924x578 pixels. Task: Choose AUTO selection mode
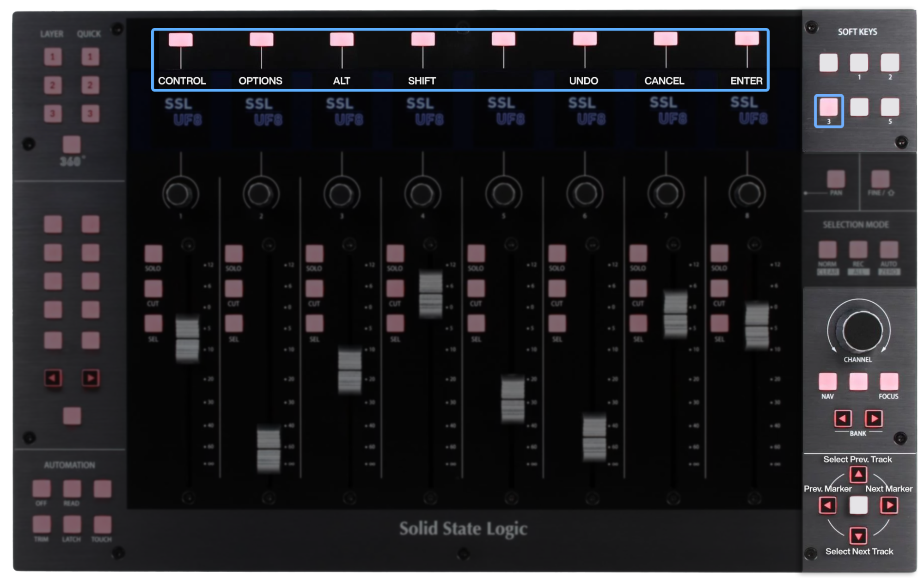[889, 250]
